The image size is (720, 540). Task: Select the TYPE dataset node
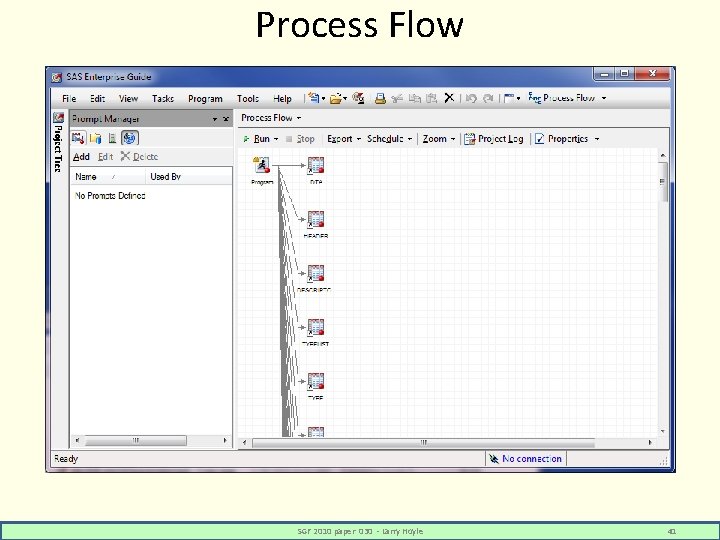pos(316,386)
